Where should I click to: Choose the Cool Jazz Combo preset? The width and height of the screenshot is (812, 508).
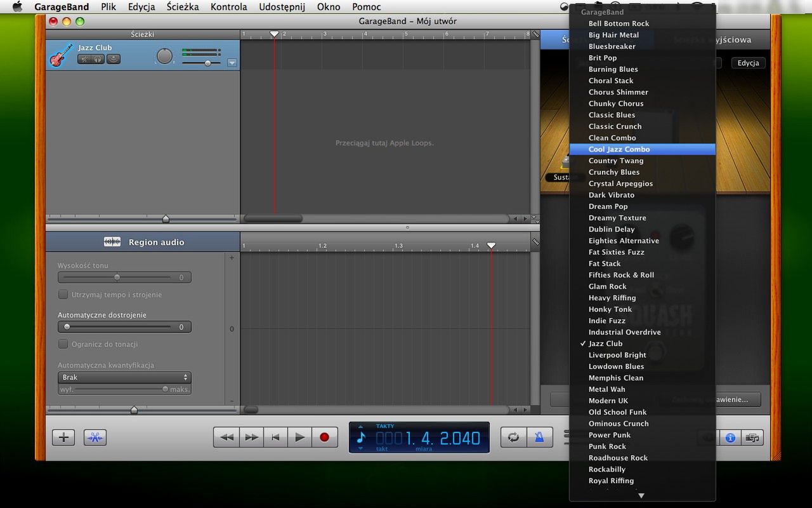coord(619,149)
